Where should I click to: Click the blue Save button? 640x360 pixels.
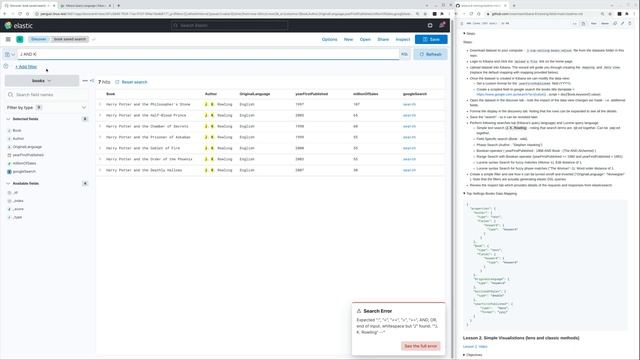click(431, 39)
